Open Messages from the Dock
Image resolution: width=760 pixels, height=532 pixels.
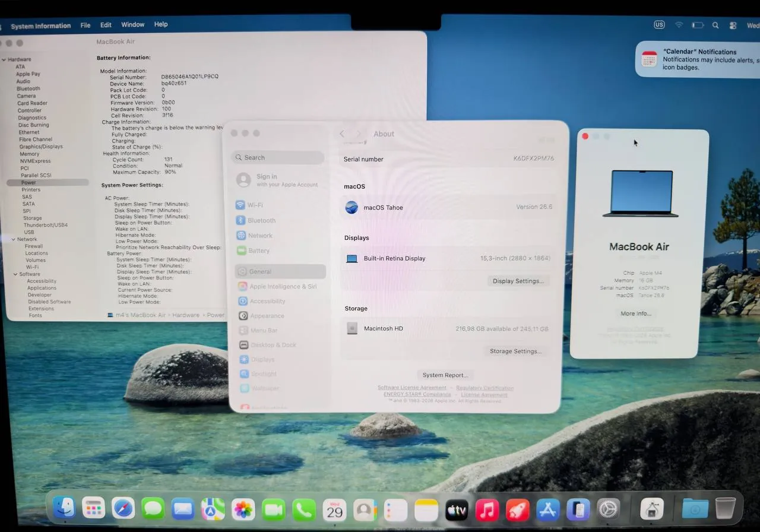[x=153, y=509]
